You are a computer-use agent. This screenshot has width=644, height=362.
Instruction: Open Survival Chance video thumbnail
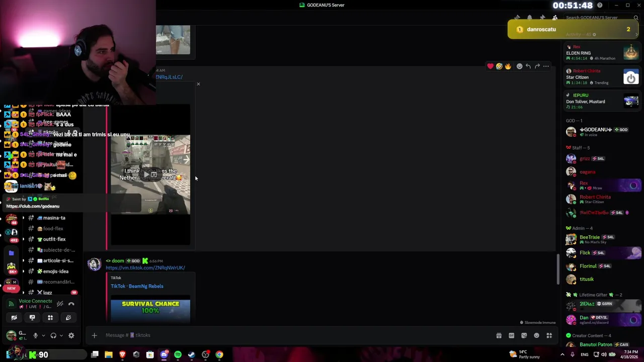point(150,309)
